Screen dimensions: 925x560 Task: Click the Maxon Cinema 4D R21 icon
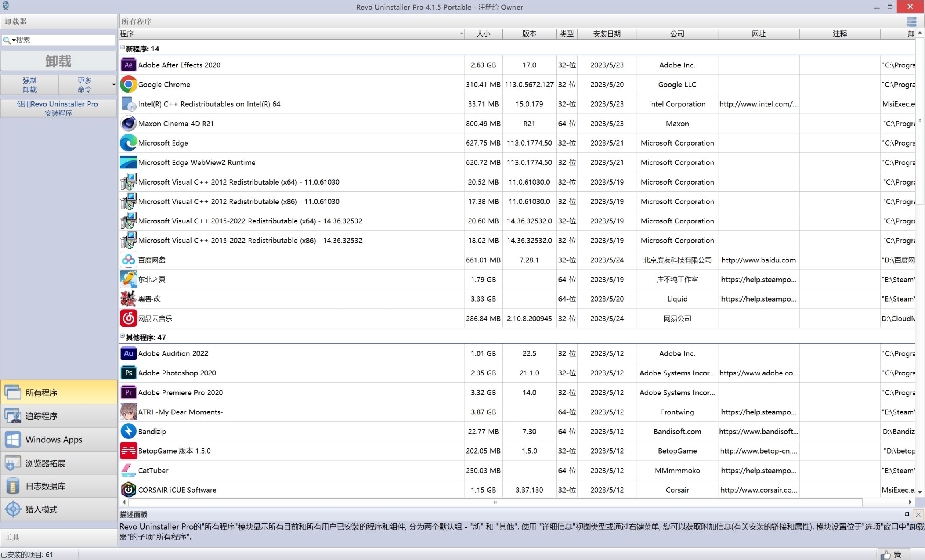click(128, 124)
